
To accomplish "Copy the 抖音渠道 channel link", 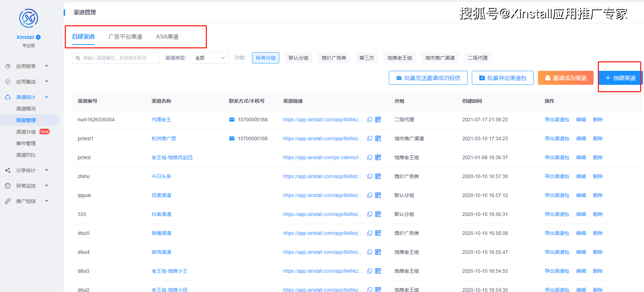I will pos(369,214).
